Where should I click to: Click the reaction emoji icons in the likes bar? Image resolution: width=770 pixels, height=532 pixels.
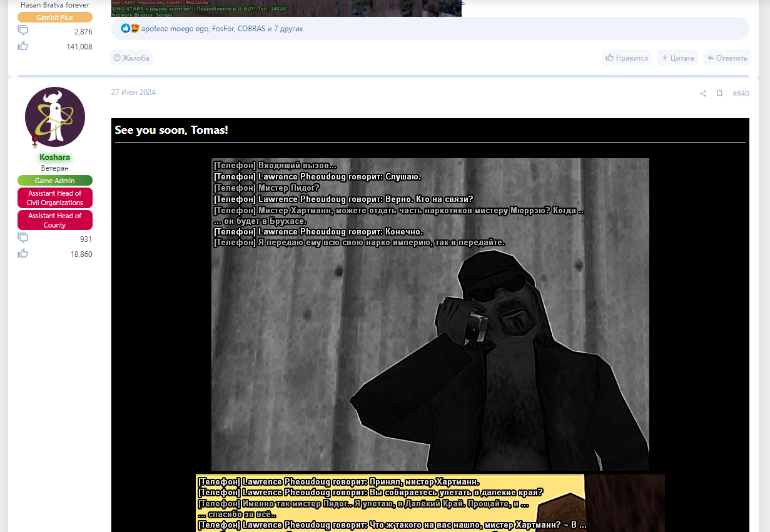pos(130,29)
